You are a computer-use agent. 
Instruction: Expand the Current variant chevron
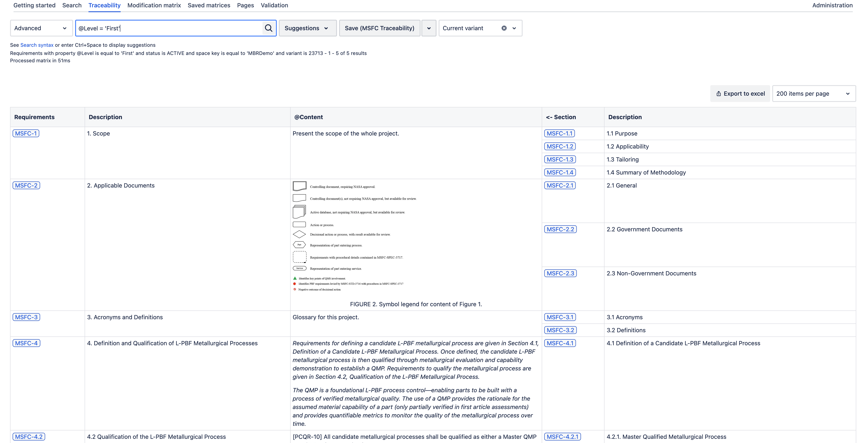coord(514,28)
